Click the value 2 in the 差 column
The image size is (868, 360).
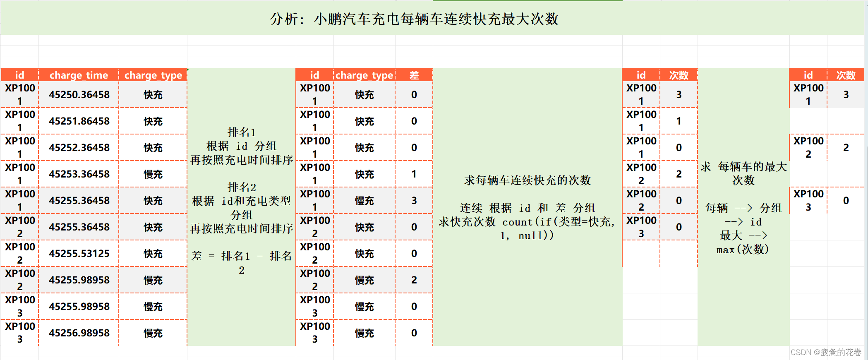click(x=414, y=280)
